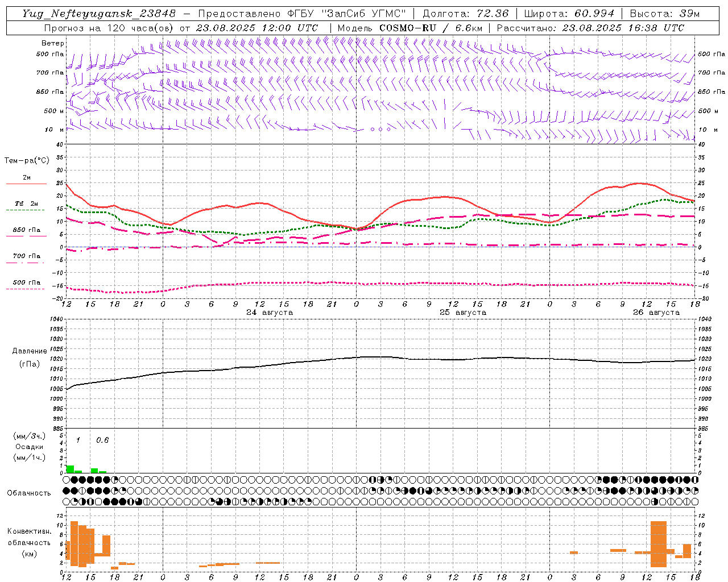
Task: Select the text Предоставлено ФГБУ "ЗапСиб УГМС"
Action: click(303, 14)
